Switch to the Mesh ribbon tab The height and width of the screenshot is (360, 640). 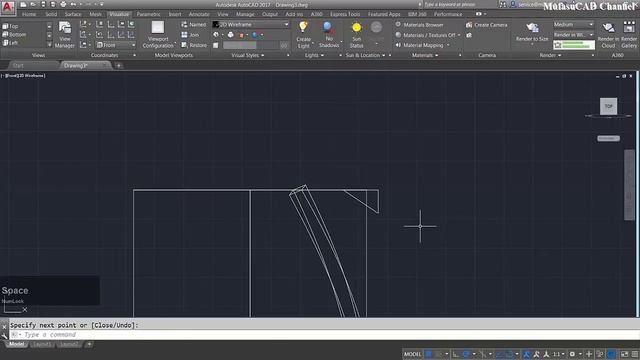(96, 14)
